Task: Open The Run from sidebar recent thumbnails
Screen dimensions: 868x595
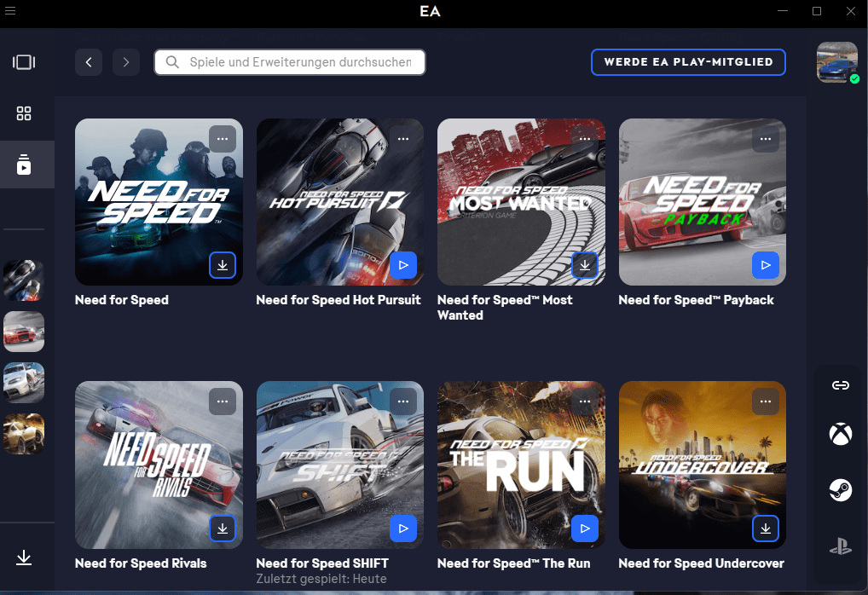Action: (x=24, y=434)
